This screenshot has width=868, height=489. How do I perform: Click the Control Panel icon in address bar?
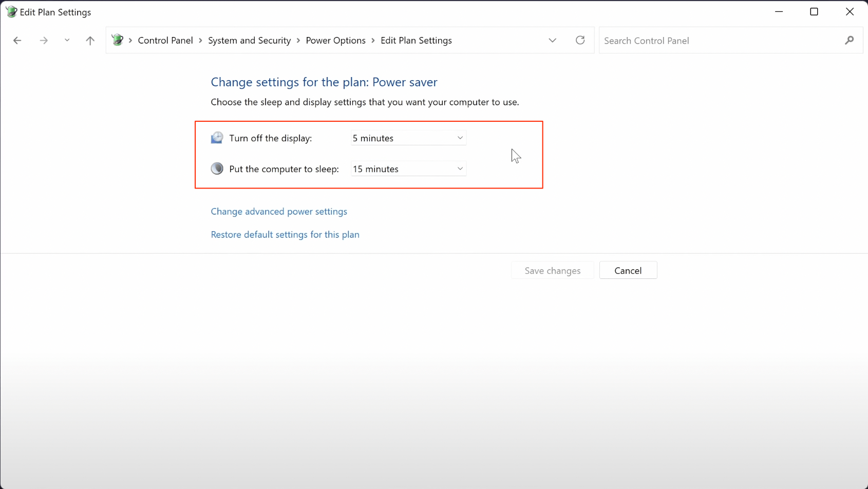point(118,40)
